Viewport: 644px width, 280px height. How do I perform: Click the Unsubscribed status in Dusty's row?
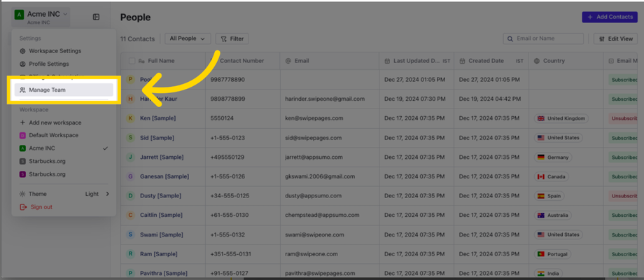pos(624,196)
